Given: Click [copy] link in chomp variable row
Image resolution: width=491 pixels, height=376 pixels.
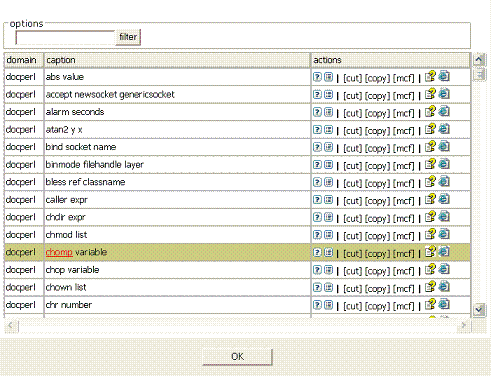Looking at the screenshot, I should [x=377, y=254].
